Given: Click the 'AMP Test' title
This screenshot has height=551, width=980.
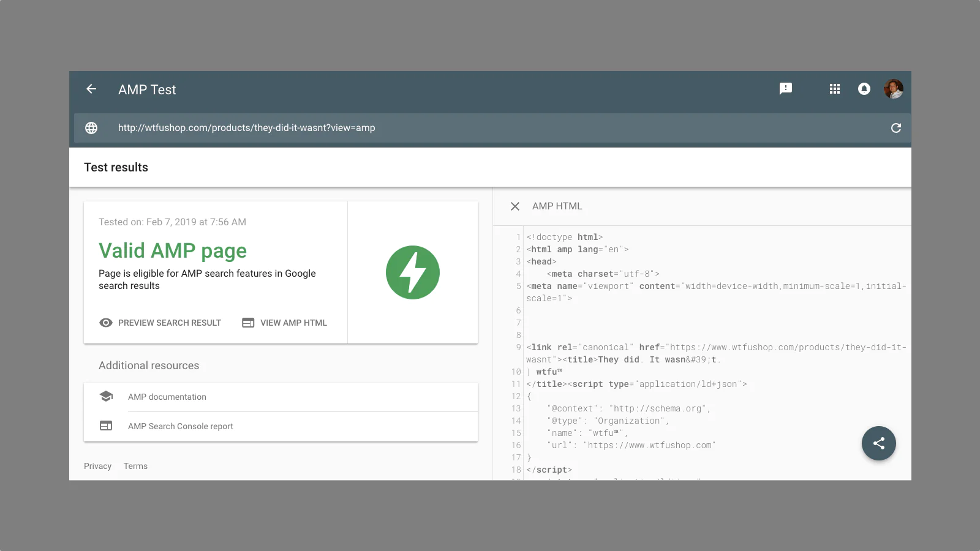Looking at the screenshot, I should click(x=147, y=89).
